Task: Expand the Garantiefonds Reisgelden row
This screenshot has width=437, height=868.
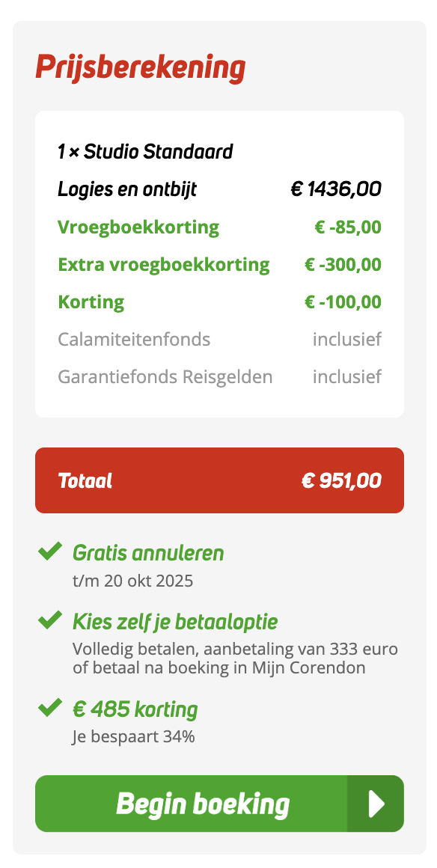Action: 220,376
